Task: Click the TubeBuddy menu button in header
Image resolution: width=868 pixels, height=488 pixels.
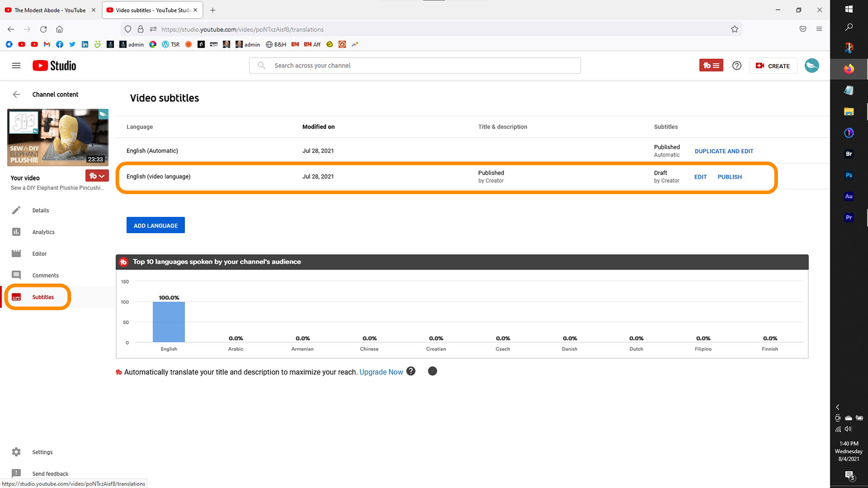Action: click(x=711, y=66)
